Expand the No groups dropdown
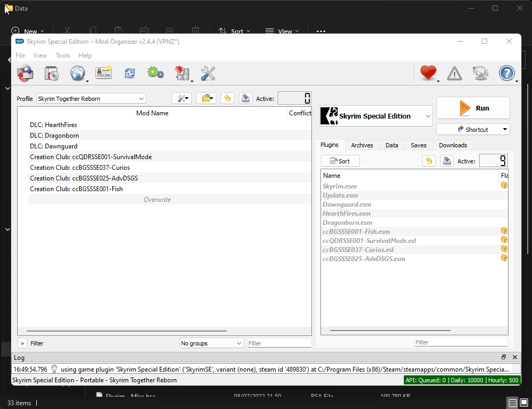532x409 pixels. (212, 343)
